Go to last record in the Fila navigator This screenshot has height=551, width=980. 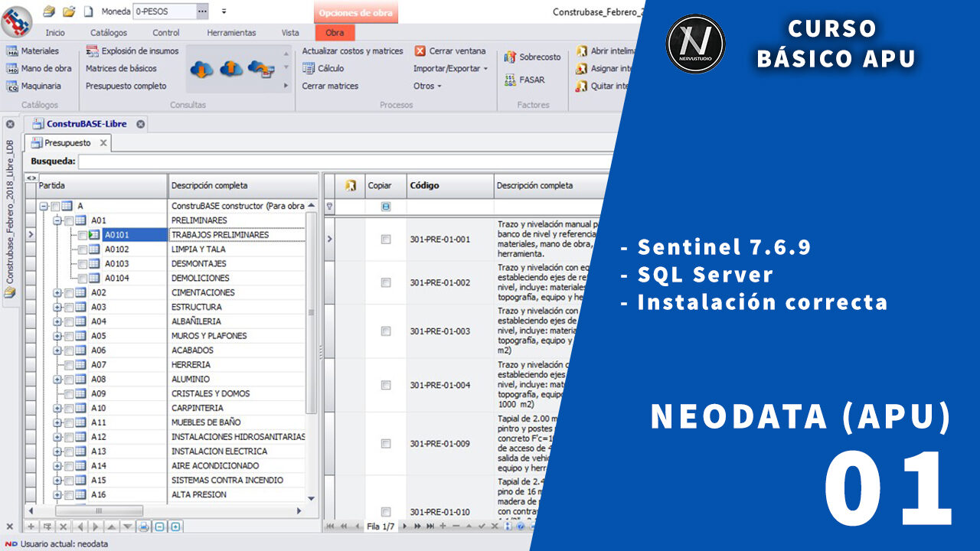(430, 527)
